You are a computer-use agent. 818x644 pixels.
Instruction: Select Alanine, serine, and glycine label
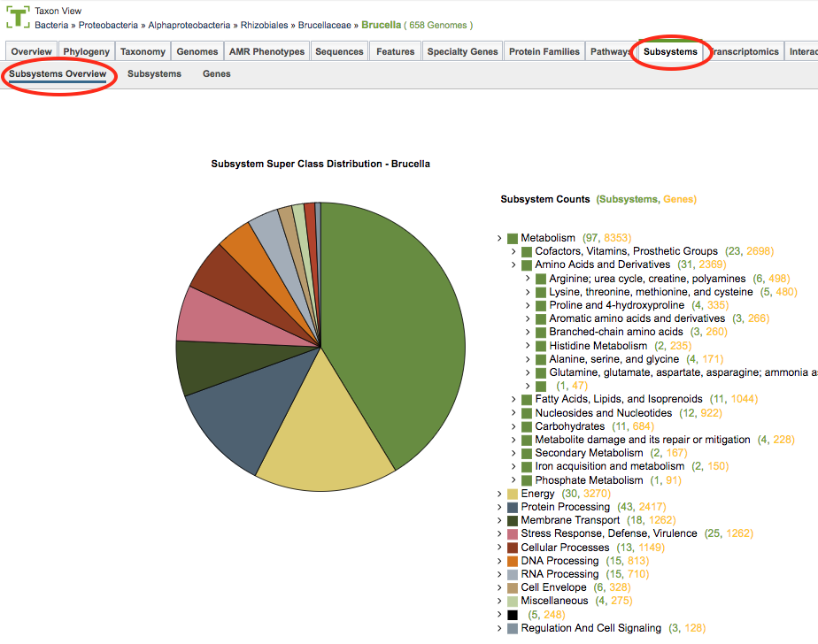pos(614,359)
